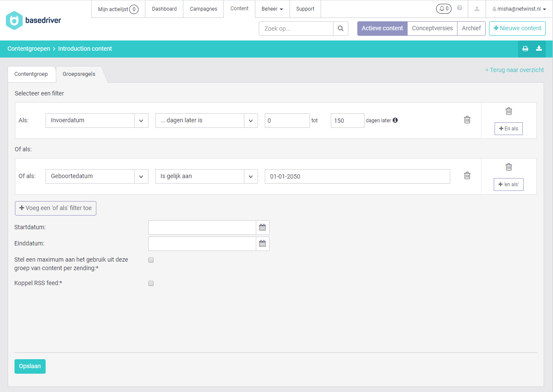Switch to the Contentgroep tab

pos(31,74)
